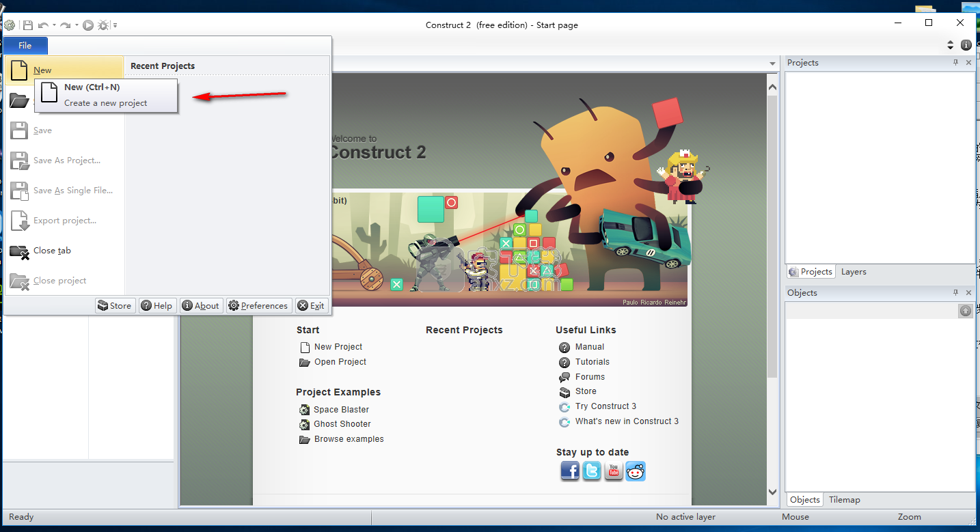The image size is (980, 532).
Task: Click the Help button in File menu
Action: (x=157, y=305)
